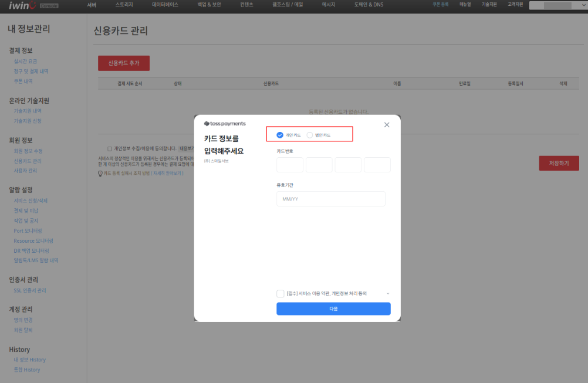Focus the first 카드 번호 input box
Viewport: 588px width, 383px height.
(289, 165)
